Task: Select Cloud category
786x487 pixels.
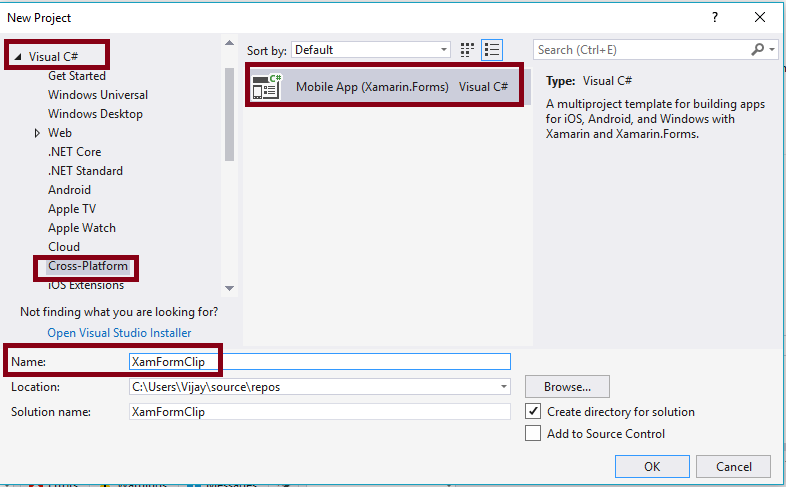Action: pyautogui.click(x=64, y=247)
